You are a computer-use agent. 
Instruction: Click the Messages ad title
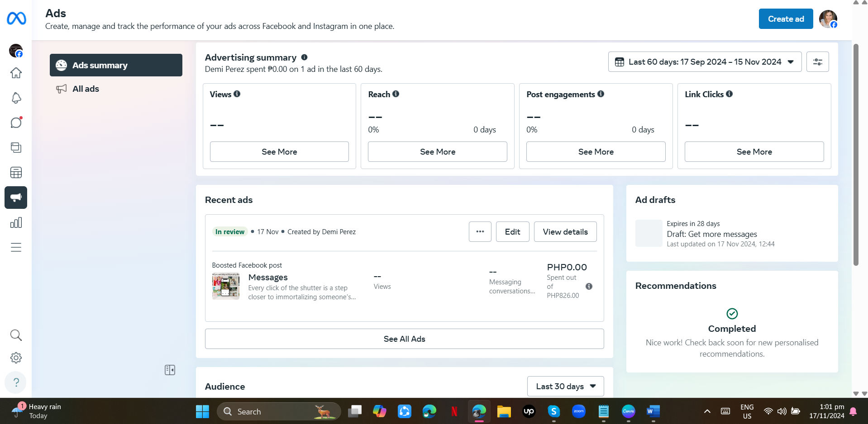pos(268,278)
